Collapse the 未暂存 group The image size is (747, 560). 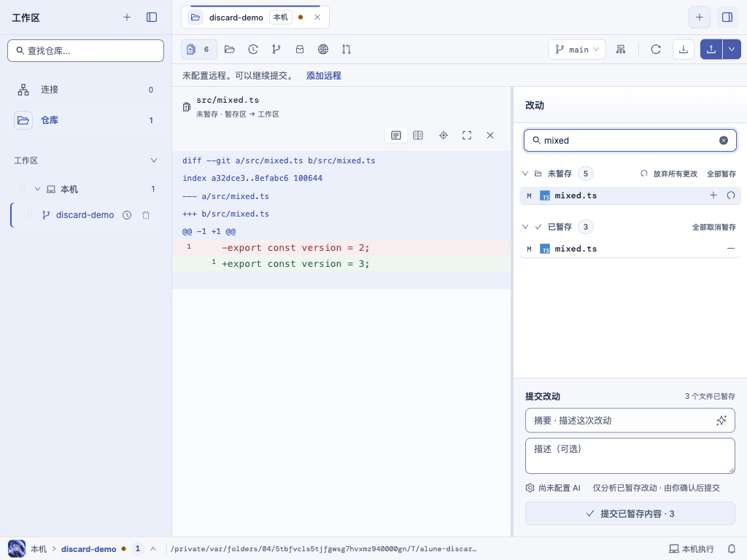click(525, 174)
